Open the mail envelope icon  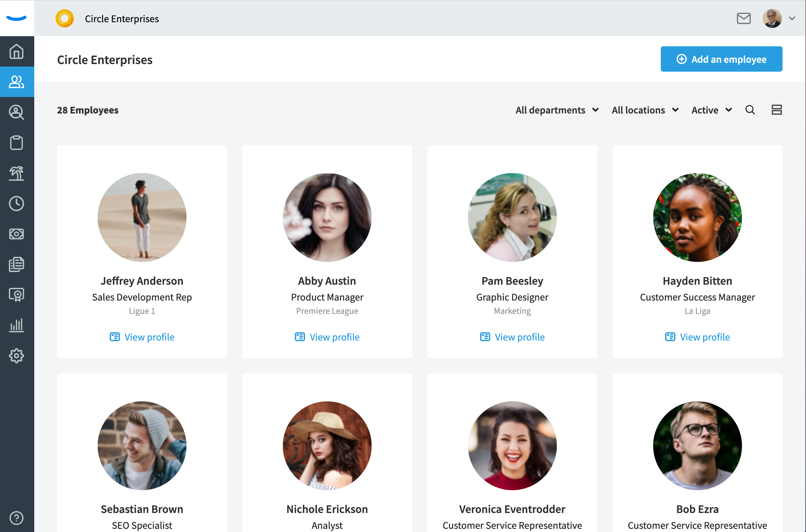[x=743, y=18]
